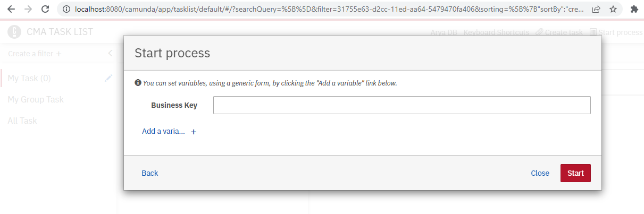Click the browser forward arrow

(x=28, y=9)
